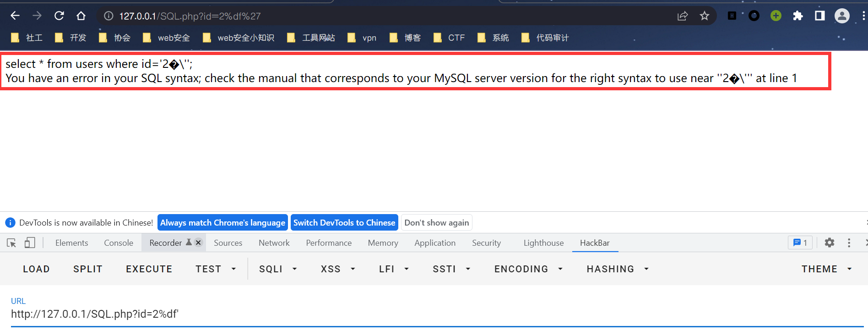Go back with the browser back arrow
This screenshot has height=331, width=868.
(x=15, y=16)
